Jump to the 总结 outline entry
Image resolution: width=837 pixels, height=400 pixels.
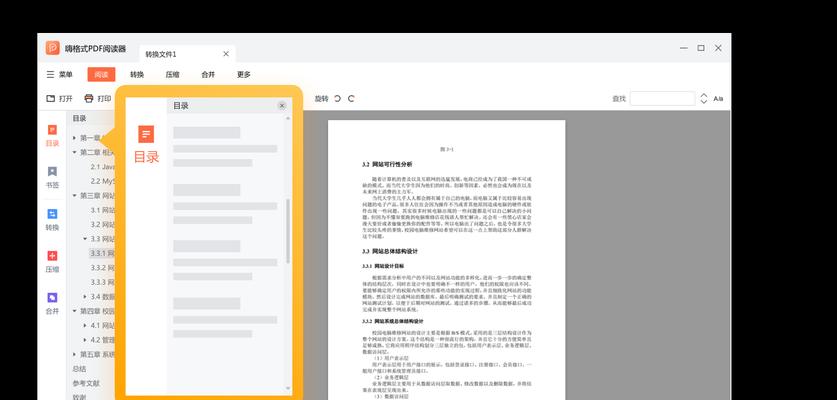(x=80, y=368)
